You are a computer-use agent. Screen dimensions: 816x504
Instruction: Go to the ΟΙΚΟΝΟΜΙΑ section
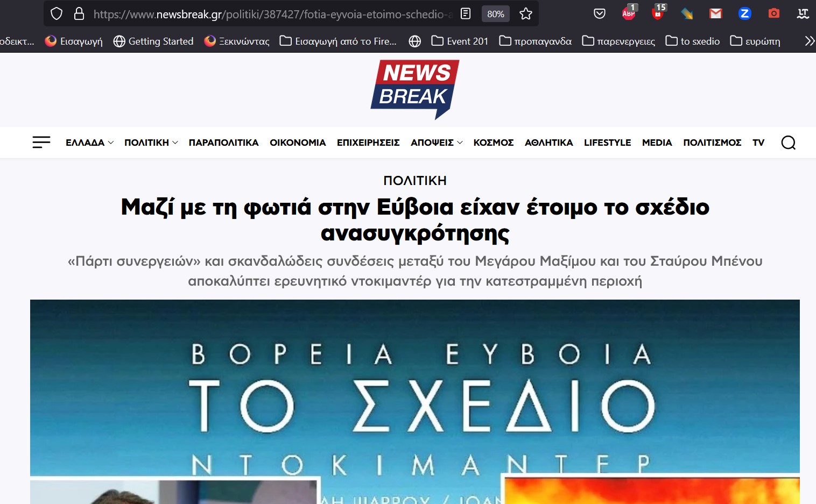(x=298, y=143)
